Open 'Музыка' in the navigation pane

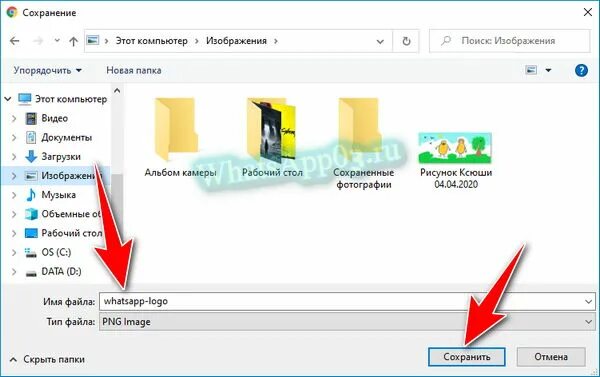point(58,195)
